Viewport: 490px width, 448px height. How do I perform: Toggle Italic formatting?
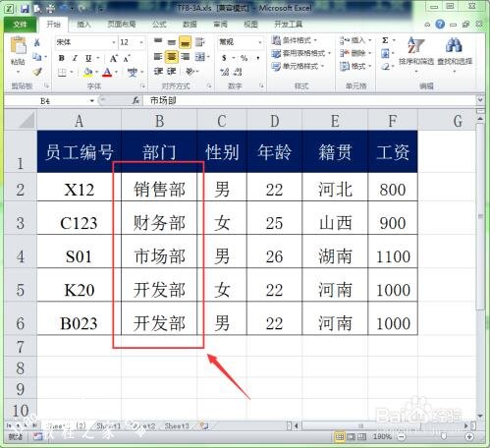point(75,58)
